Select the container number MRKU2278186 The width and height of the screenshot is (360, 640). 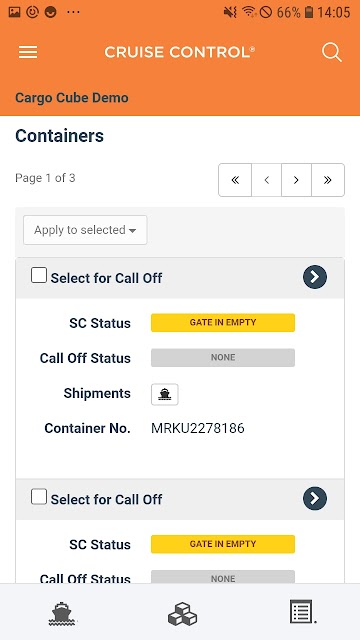tap(198, 428)
